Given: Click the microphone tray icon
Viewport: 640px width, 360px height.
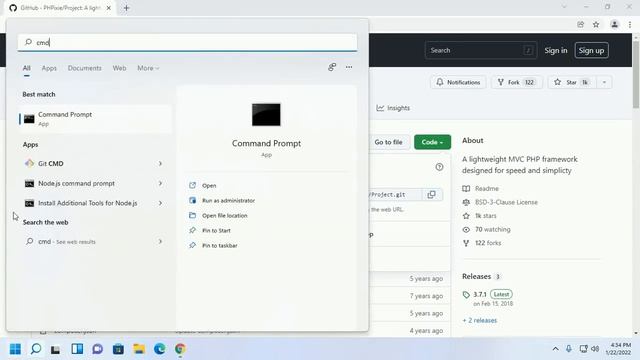Looking at the screenshot, I should coord(569,349).
